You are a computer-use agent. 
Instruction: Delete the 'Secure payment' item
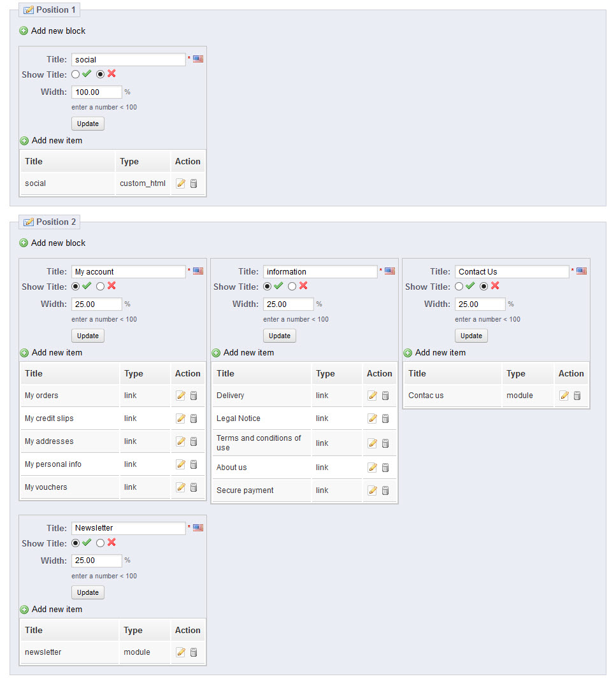tap(385, 490)
